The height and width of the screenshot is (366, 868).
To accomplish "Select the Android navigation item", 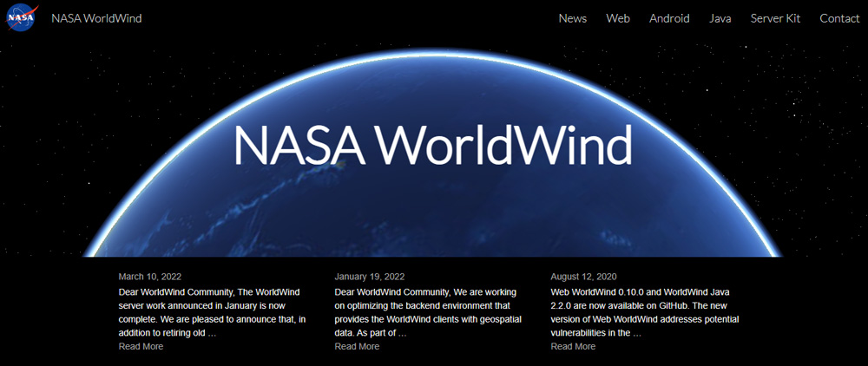I will click(669, 18).
